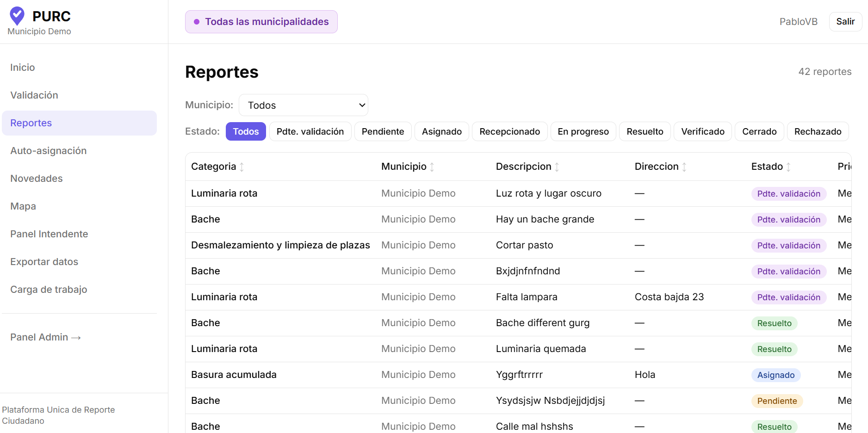Sort table by Municipio column arrows

coord(432,167)
